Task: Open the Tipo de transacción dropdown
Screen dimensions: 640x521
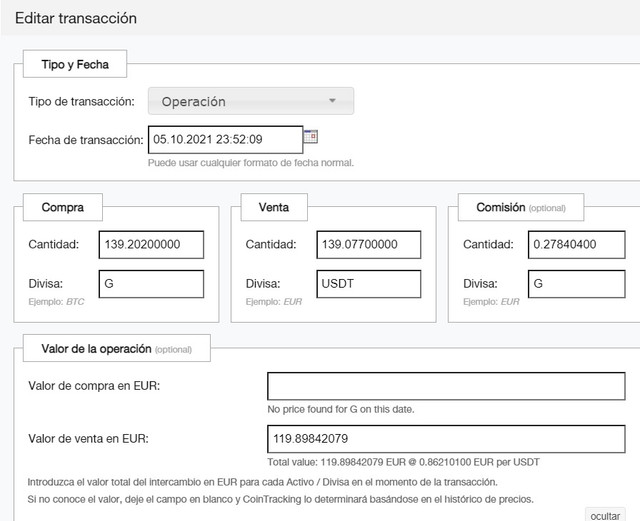Action: pyautogui.click(x=251, y=101)
